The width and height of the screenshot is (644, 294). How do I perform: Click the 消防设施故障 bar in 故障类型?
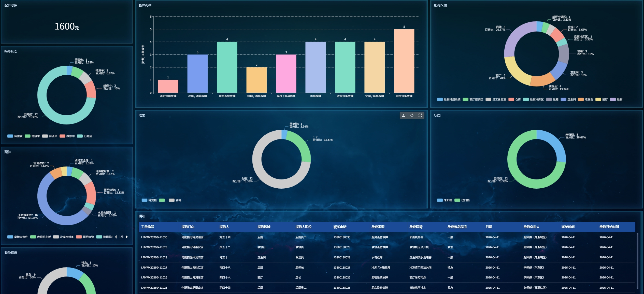tap(168, 86)
